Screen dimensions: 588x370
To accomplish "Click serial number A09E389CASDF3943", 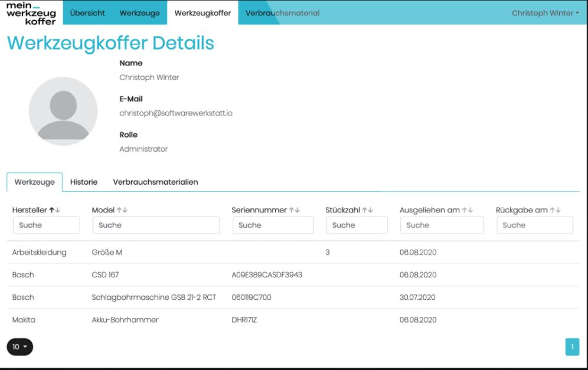I will click(x=267, y=275).
